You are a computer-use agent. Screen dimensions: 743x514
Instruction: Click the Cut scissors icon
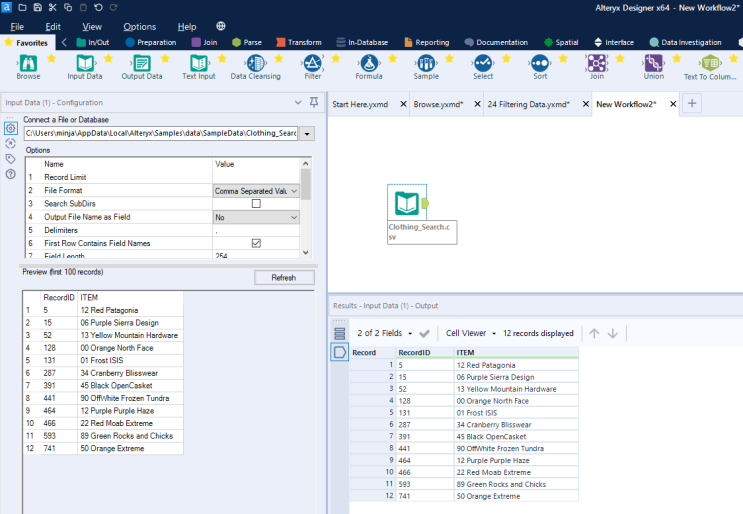53,8
